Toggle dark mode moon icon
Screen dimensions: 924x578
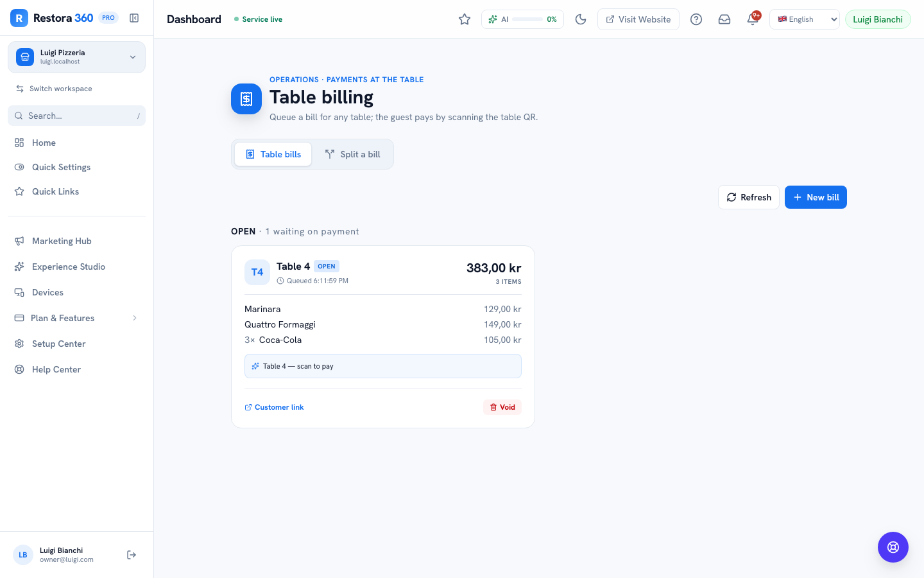click(581, 19)
